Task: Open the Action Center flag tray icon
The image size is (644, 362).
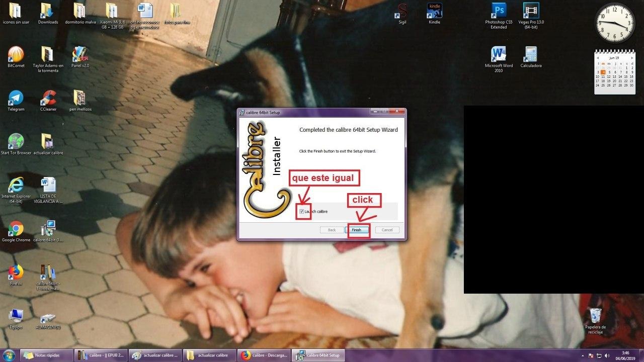Action: (x=591, y=355)
